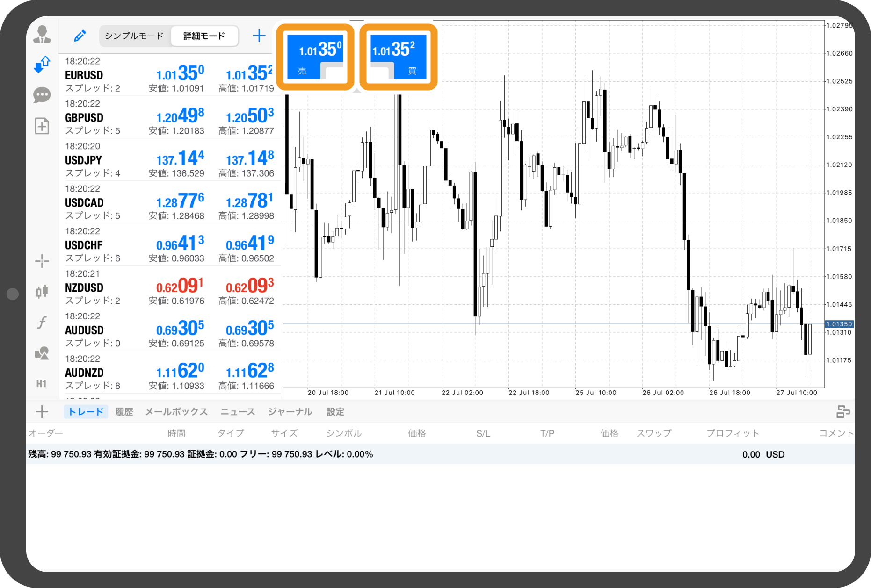Screen dimensions: 871x588
Task: Open the メールボックス tab
Action: point(176,412)
